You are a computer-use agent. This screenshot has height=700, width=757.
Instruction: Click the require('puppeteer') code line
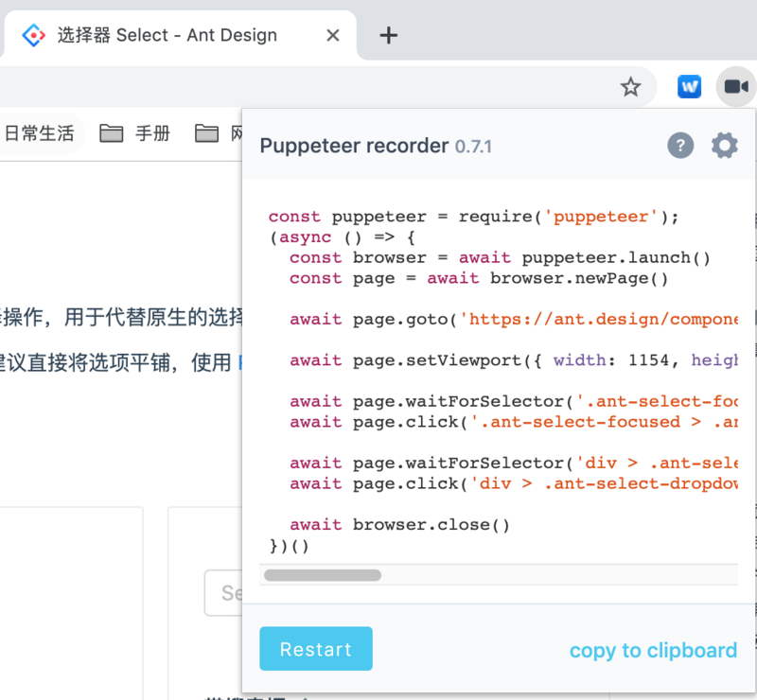coord(474,217)
